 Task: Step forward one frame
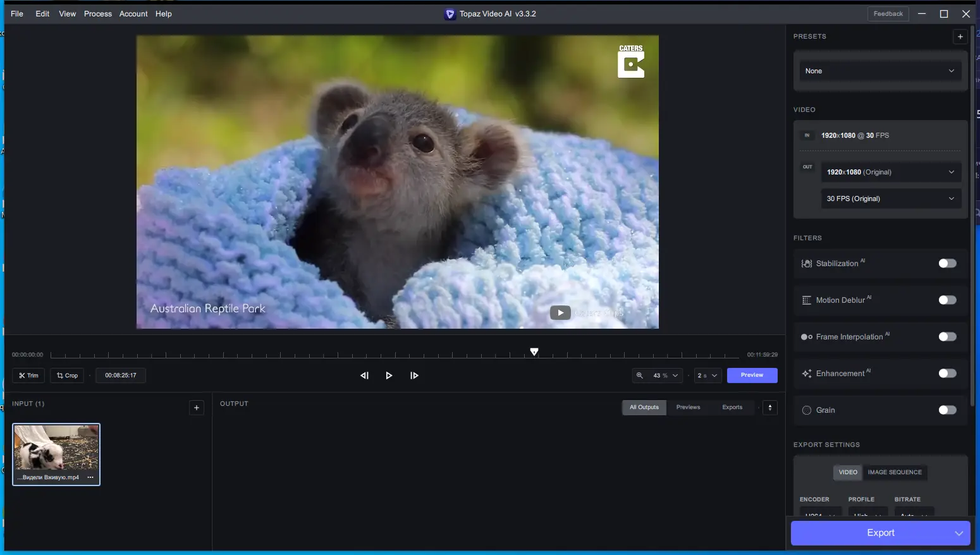pyautogui.click(x=414, y=375)
